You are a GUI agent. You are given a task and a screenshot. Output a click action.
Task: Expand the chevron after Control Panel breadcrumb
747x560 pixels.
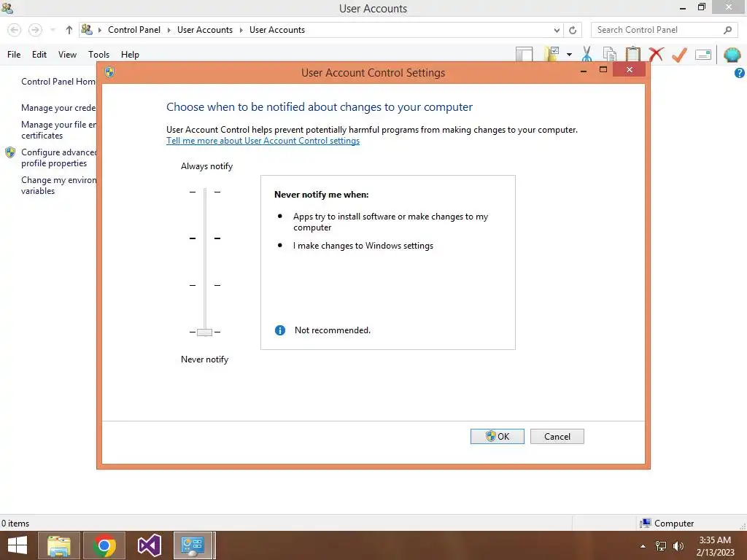point(169,30)
